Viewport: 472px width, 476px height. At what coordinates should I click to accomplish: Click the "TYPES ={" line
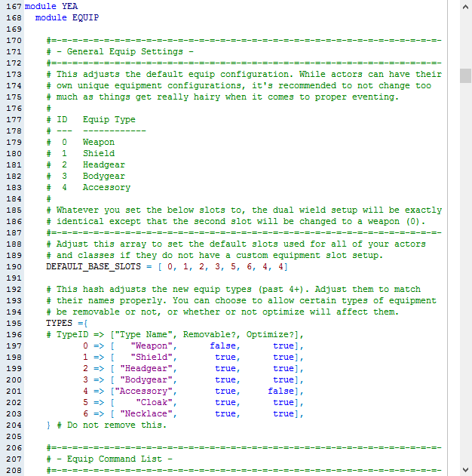[x=66, y=323]
